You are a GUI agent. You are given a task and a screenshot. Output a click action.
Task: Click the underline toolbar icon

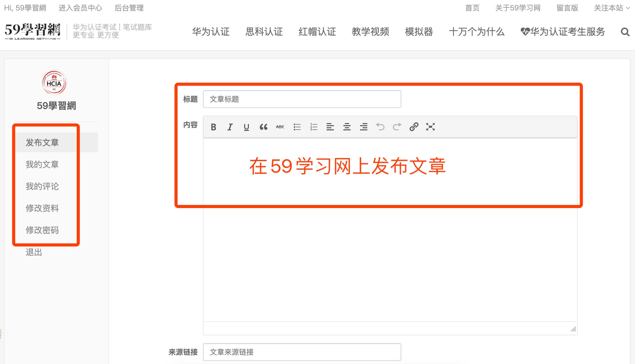coord(246,127)
